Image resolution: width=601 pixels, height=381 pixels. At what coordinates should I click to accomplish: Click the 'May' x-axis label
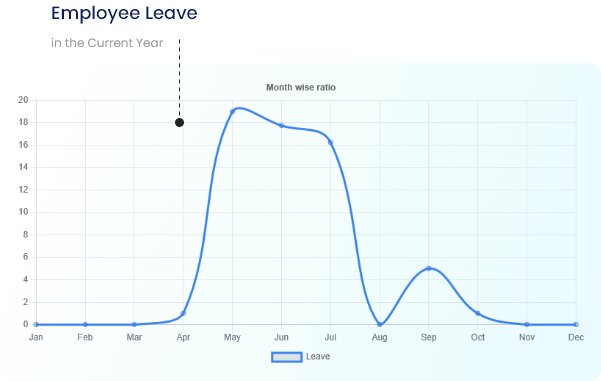(232, 337)
